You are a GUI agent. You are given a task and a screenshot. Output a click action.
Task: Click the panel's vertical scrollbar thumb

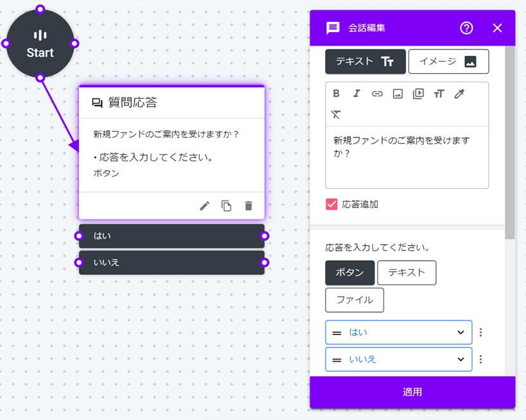point(510,143)
